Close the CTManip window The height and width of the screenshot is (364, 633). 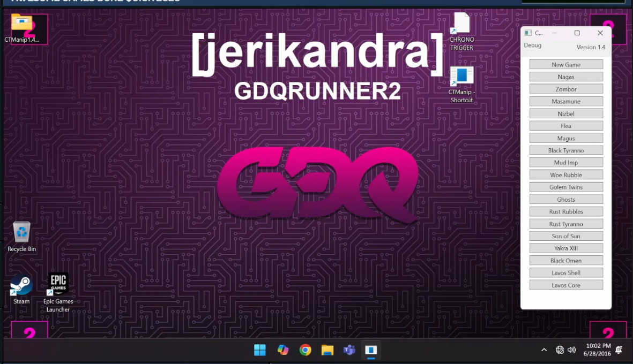[600, 33]
